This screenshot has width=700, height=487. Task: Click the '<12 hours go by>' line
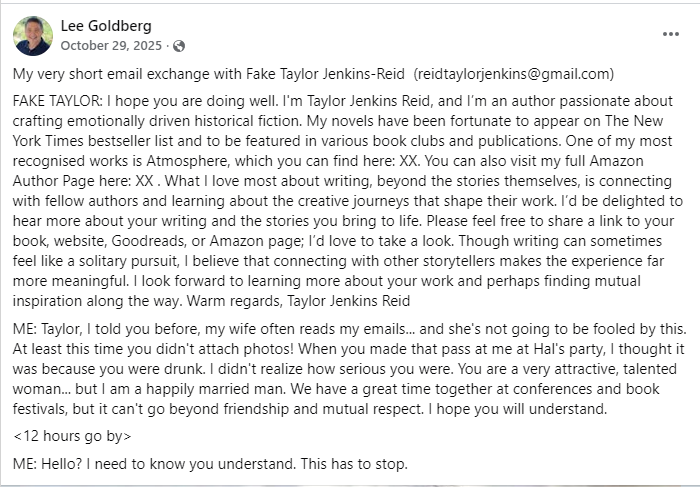(72, 436)
